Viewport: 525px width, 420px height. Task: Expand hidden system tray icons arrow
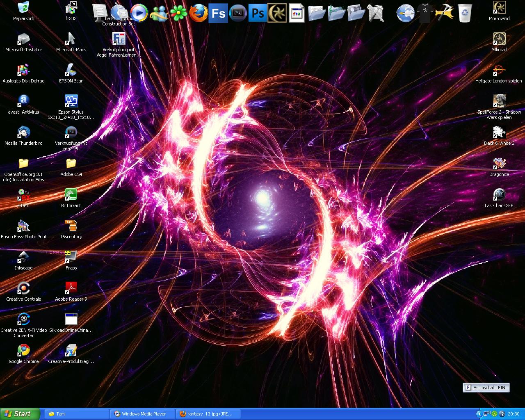click(x=479, y=414)
